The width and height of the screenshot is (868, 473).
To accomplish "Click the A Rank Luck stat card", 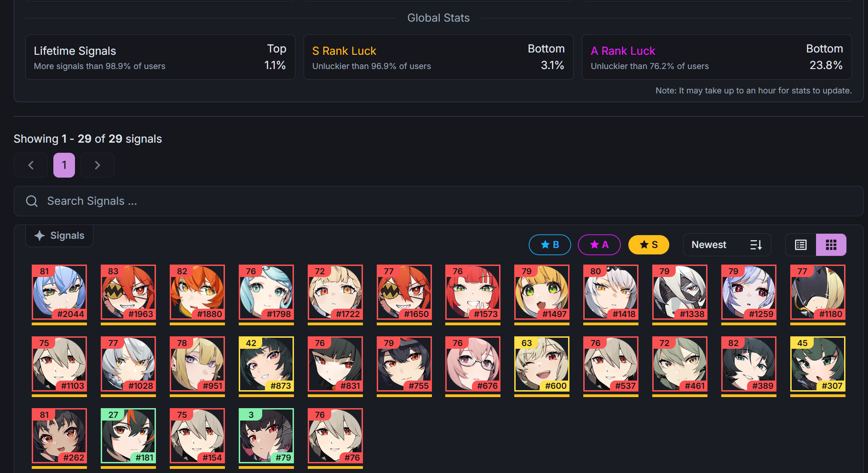I will (x=717, y=57).
